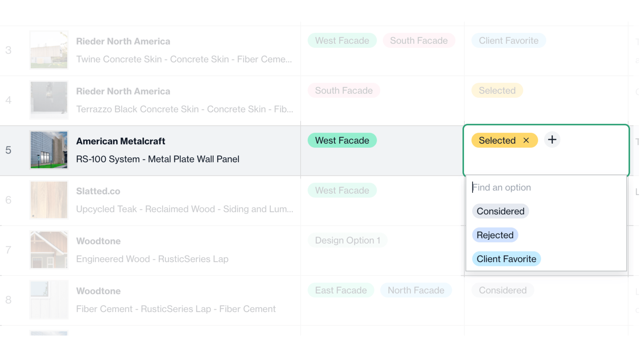The width and height of the screenshot is (644, 350).
Task: Click the Client Favorite tag in row 3
Action: click(509, 41)
